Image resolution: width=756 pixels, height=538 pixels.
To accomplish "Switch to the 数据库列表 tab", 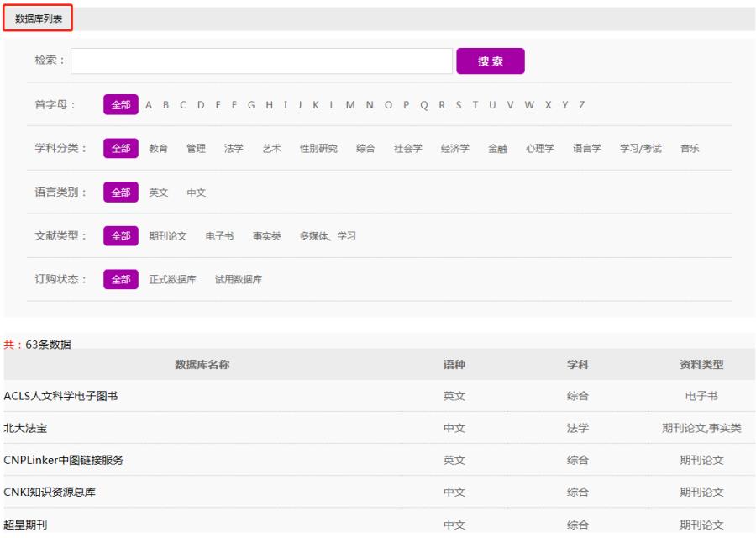I will pos(38,18).
